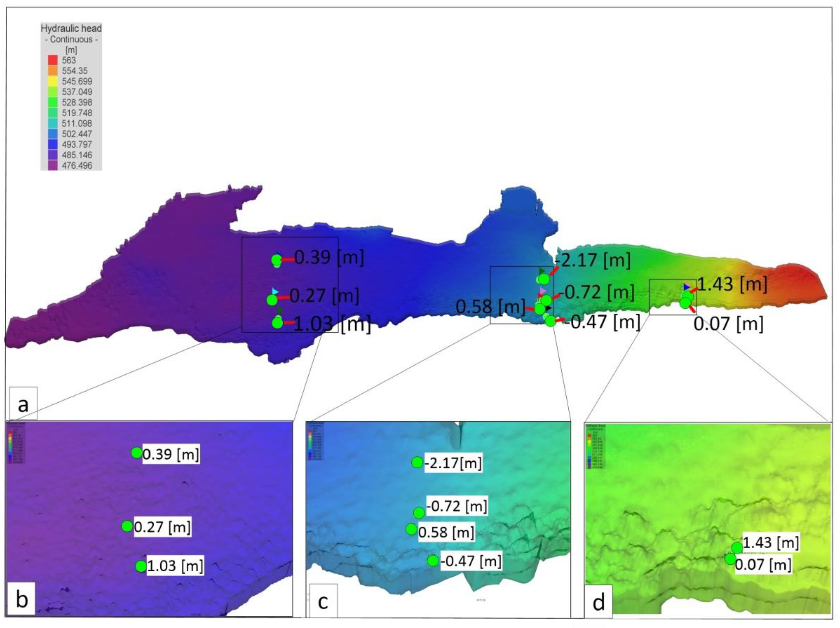This screenshot has width=840, height=628.
Task: Select green point beside 1.03 in panel b
Action: 141,566
